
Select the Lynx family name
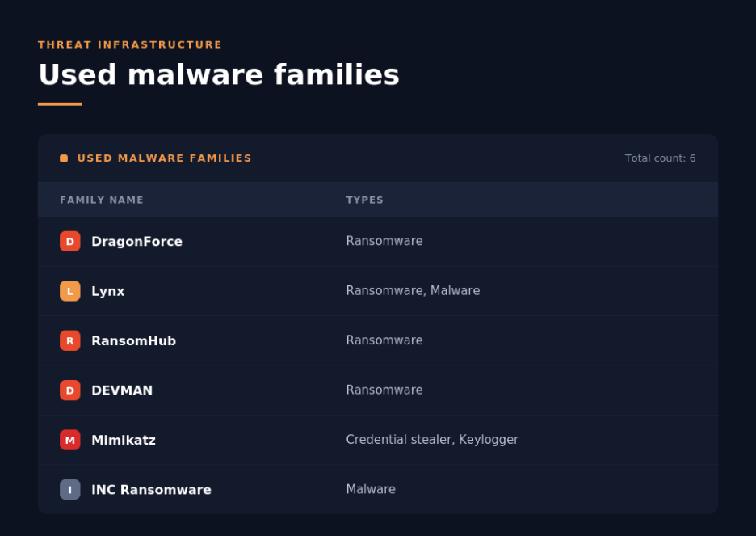(x=108, y=291)
